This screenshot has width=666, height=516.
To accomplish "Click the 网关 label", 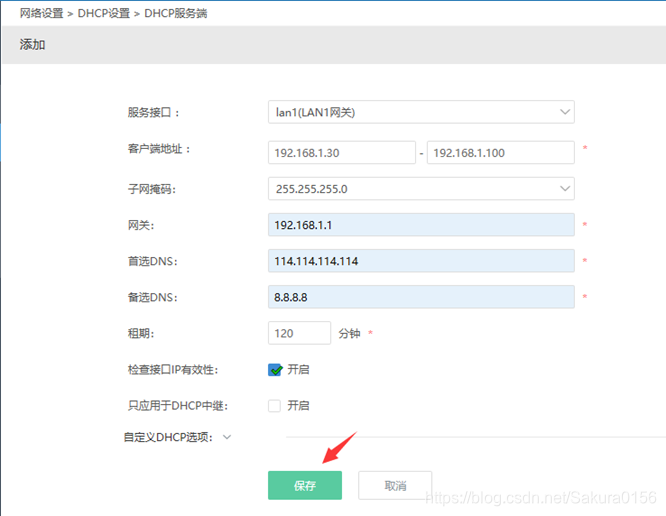I will click(x=141, y=225).
